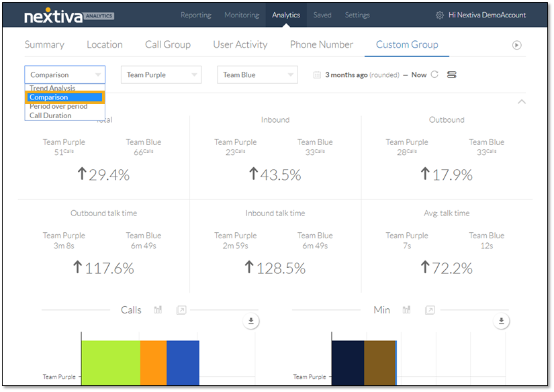Select the highlighted Comparison option
The width and height of the screenshot is (554, 392).
click(x=64, y=97)
